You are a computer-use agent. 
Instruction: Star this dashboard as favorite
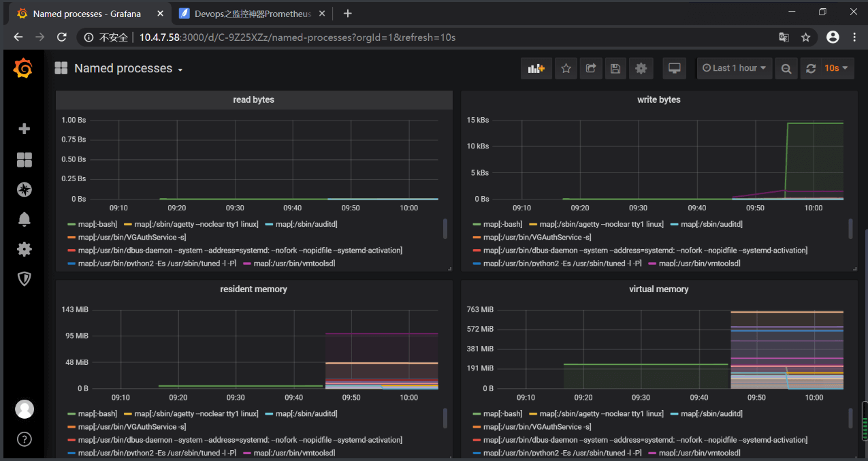pos(566,68)
